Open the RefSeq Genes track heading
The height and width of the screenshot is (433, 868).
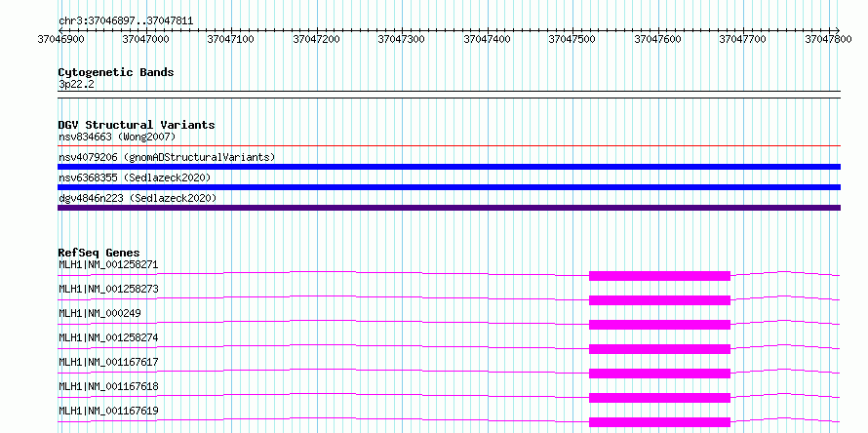(x=99, y=253)
